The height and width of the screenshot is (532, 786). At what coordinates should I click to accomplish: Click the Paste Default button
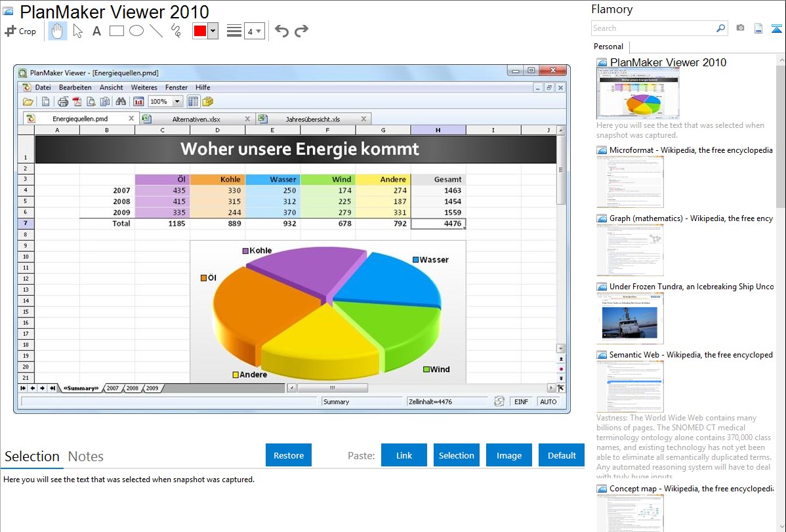coord(562,455)
